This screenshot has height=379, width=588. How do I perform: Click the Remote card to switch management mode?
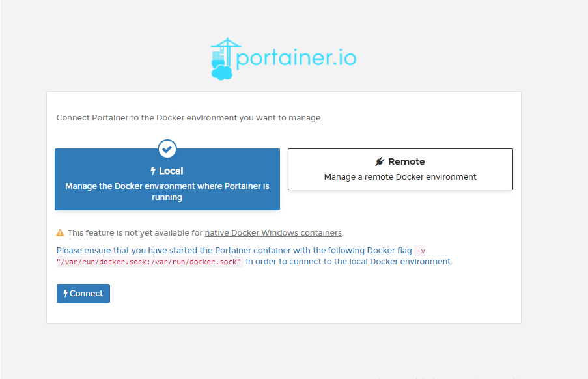[399, 169]
